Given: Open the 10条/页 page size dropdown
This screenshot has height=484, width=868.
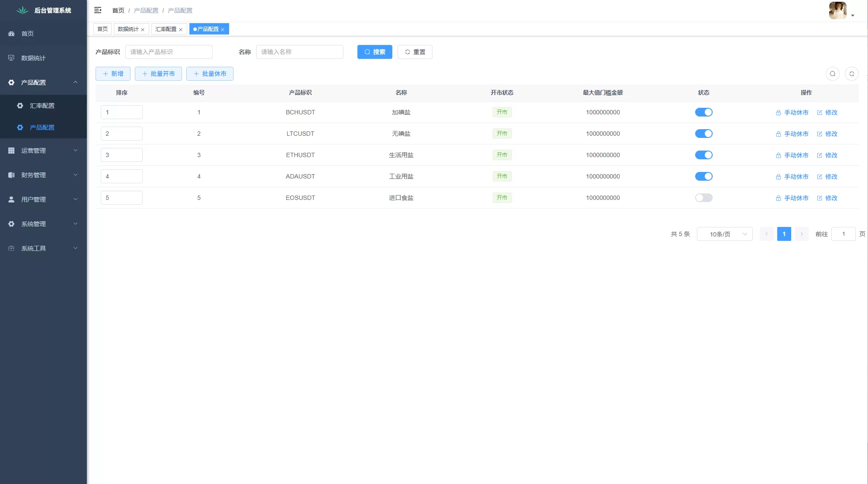Looking at the screenshot, I should pyautogui.click(x=724, y=234).
